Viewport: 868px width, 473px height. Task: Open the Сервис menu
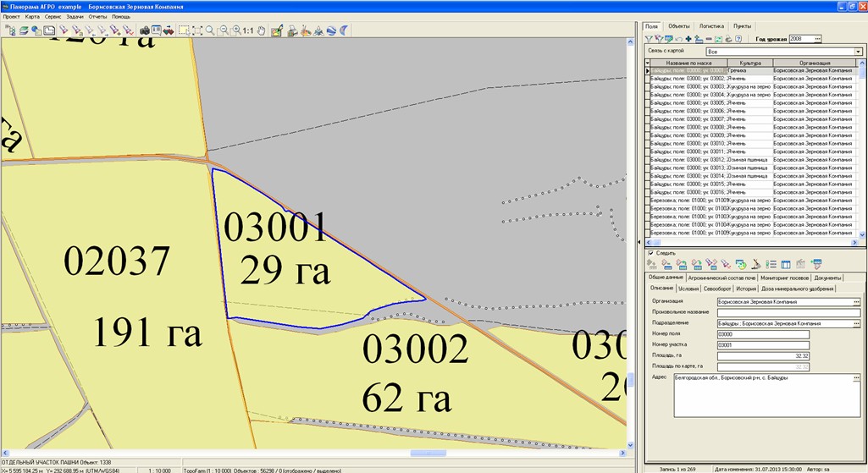pyautogui.click(x=53, y=16)
